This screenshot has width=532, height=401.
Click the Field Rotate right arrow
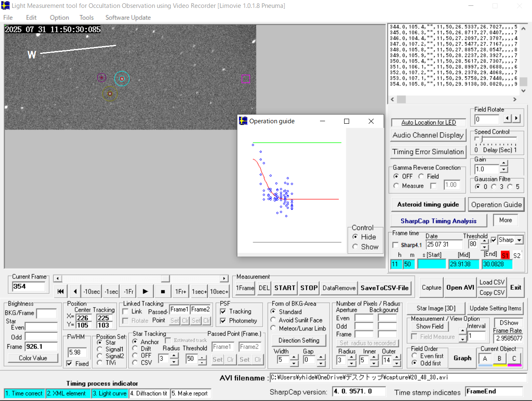[x=516, y=119]
